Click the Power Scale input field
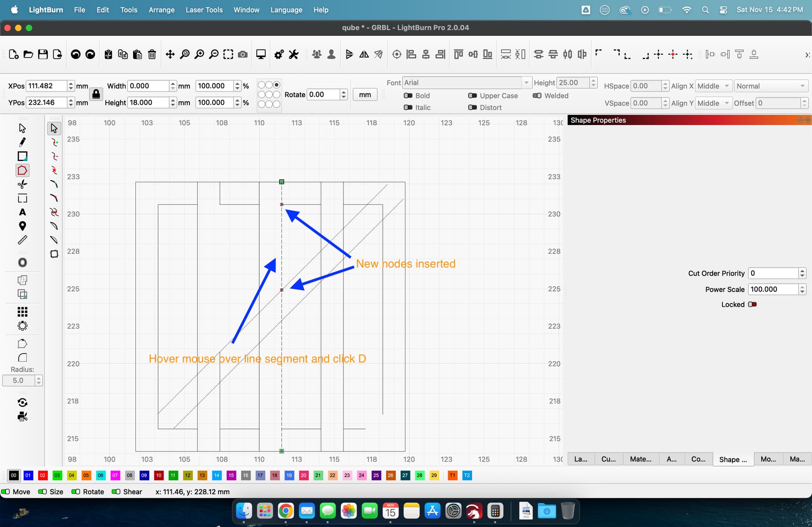The image size is (812, 527). coord(773,289)
